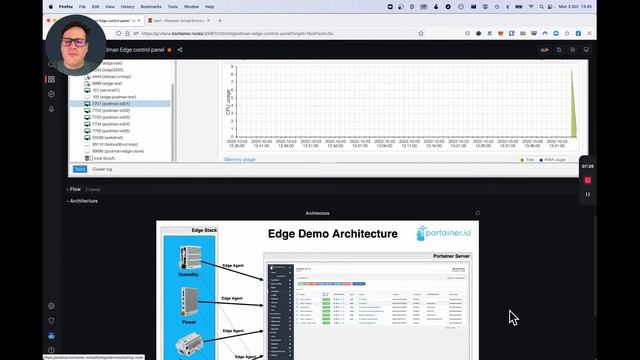Open the Help menu
This screenshot has height=360, width=640.
click(209, 7)
